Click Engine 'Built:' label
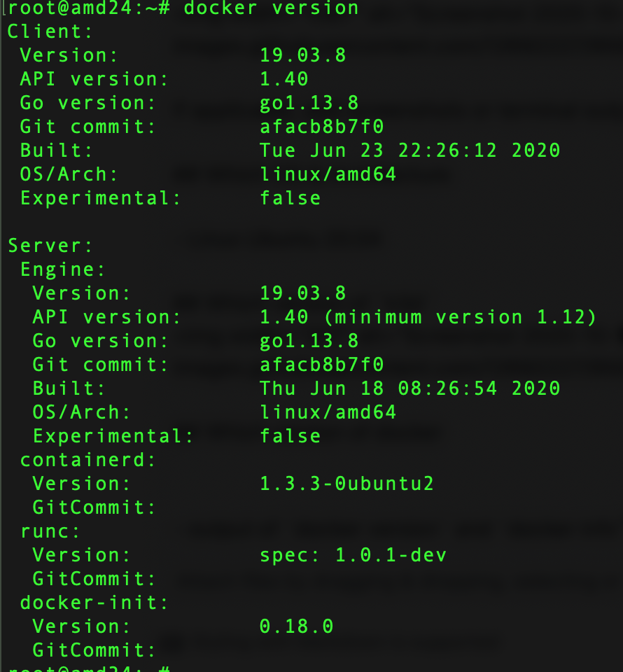Viewport: 623px width, 672px height. click(69, 388)
